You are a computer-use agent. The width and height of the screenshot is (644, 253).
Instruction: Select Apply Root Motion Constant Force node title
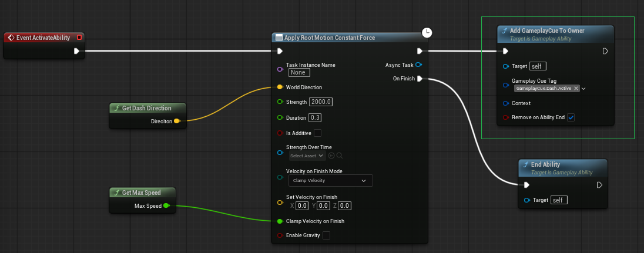tap(330, 38)
